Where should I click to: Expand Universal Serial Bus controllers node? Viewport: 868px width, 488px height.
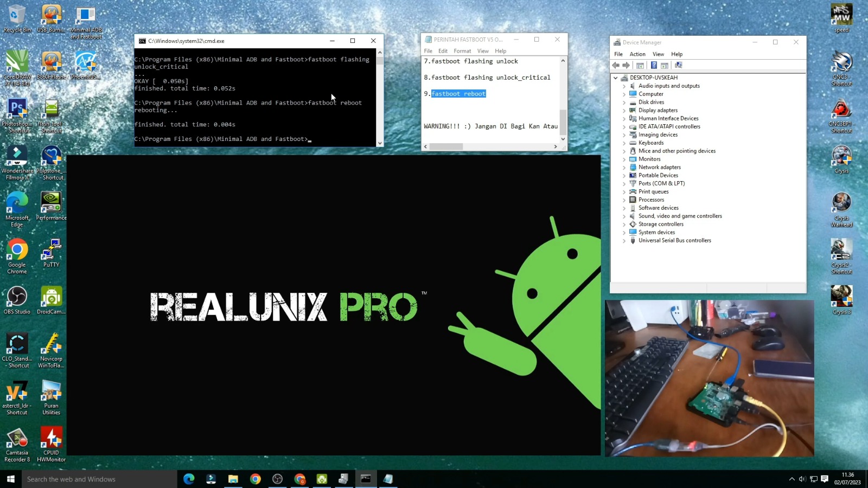pyautogui.click(x=624, y=241)
